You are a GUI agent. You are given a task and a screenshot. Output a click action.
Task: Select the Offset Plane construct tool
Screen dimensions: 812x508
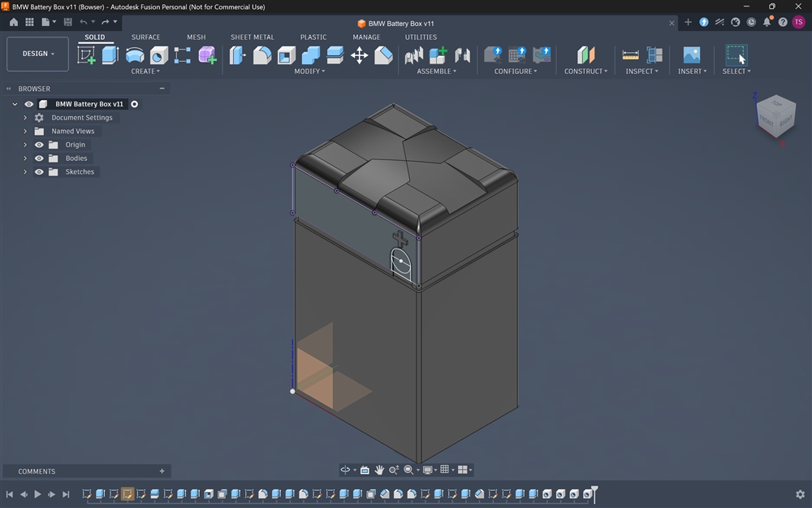click(x=585, y=55)
